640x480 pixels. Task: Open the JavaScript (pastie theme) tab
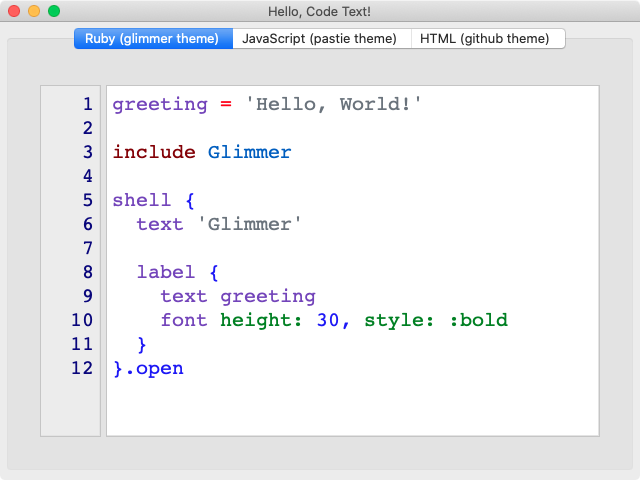tap(322, 39)
